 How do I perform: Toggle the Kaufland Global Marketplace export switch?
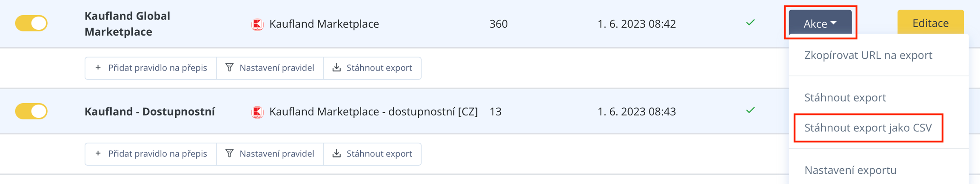click(31, 23)
